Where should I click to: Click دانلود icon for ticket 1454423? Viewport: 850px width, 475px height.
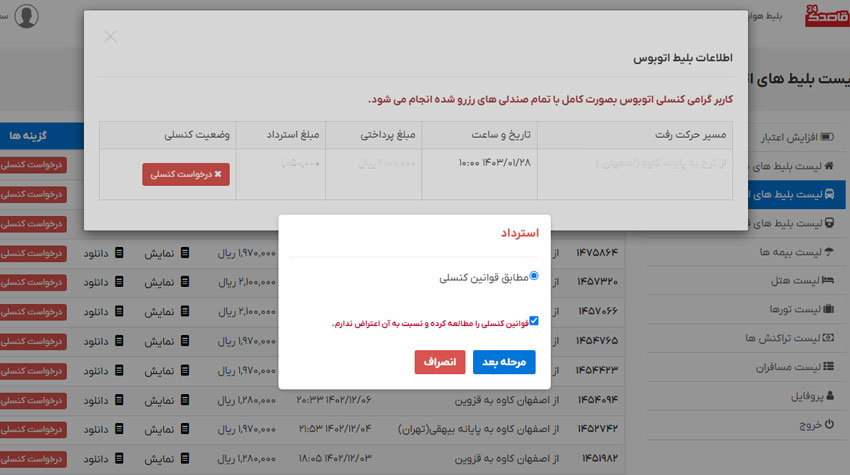[x=119, y=370]
